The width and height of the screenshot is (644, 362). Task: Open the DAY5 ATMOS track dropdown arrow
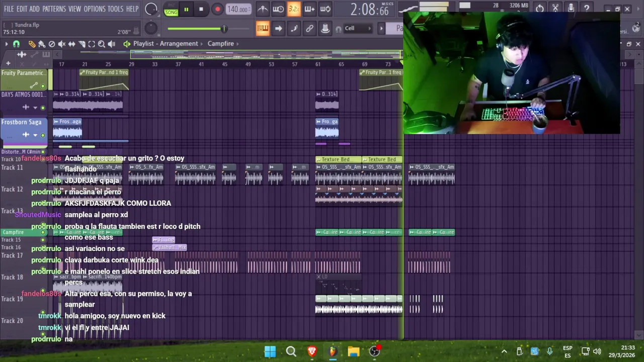pos(35,108)
